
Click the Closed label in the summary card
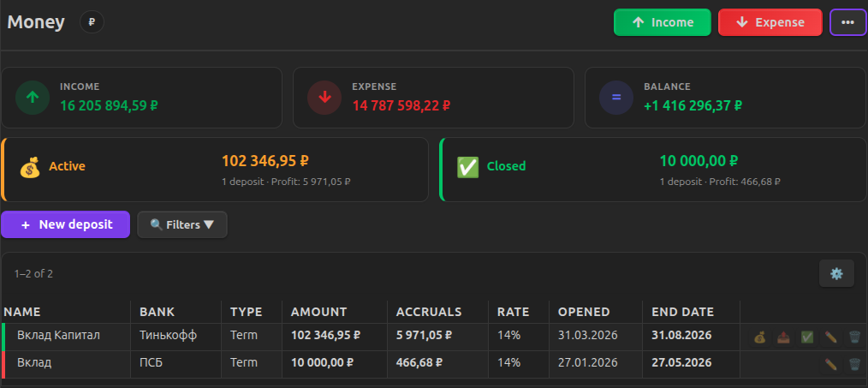tap(507, 166)
